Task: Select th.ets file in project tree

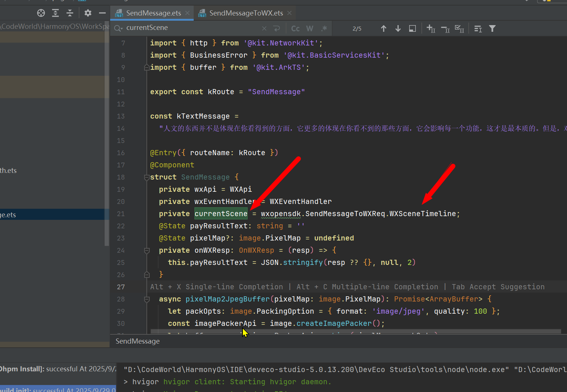Action: click(8, 170)
